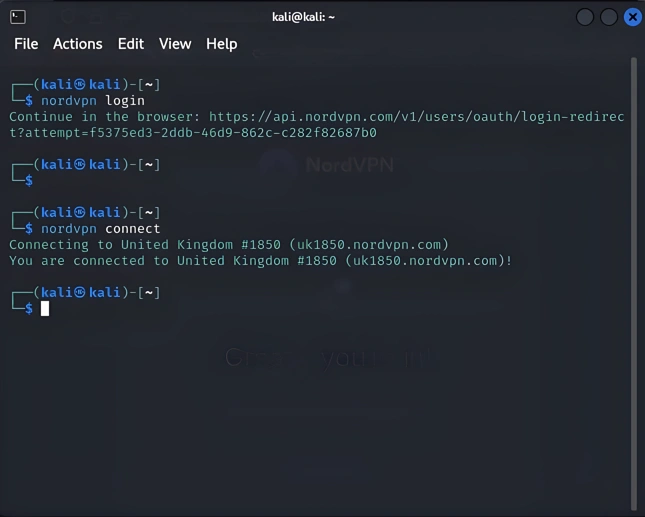Click the 'Continue in the browser:' text
Screen dimensions: 645x517
tap(104, 117)
